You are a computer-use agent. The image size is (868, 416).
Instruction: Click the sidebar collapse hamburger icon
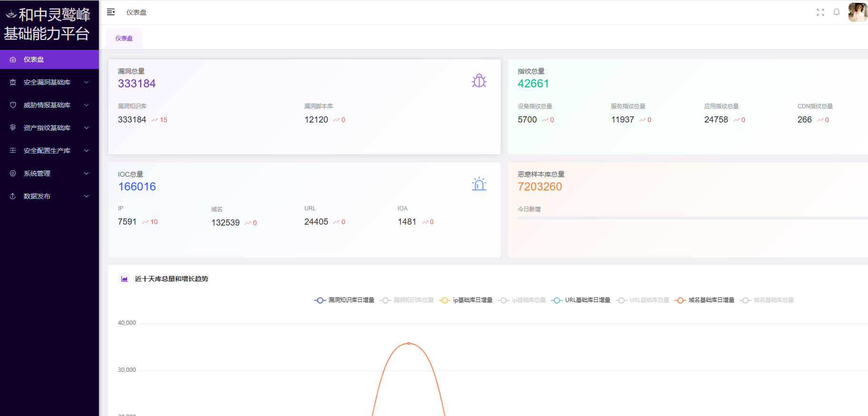[x=111, y=12]
